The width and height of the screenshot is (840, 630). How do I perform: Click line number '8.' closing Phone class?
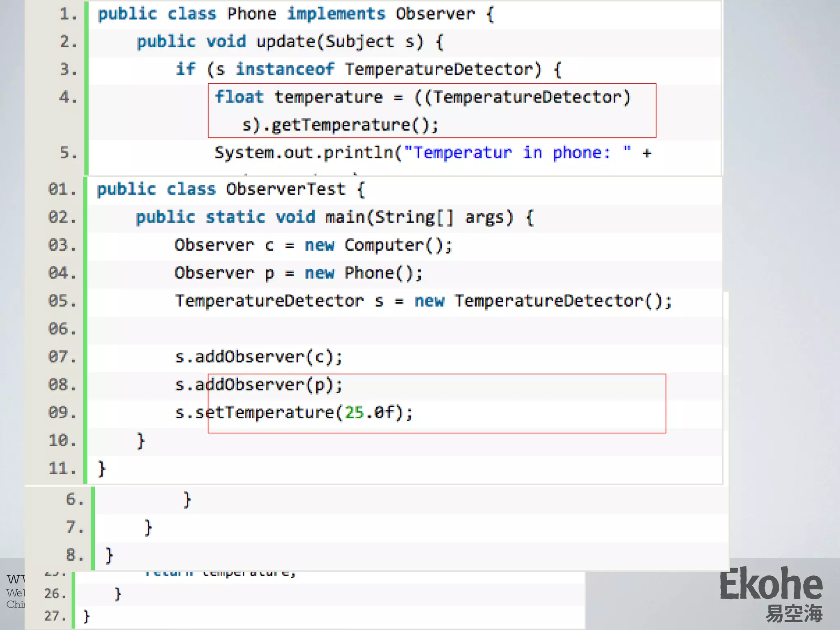(x=75, y=555)
